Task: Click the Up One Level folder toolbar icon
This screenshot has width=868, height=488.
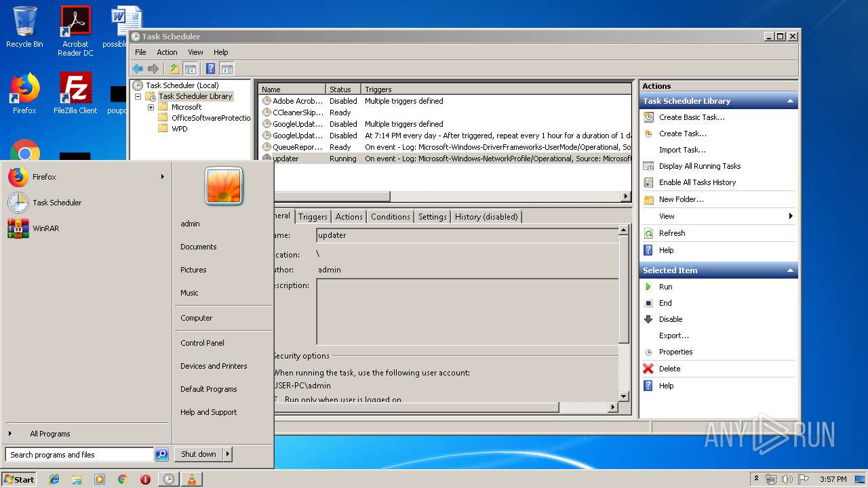Action: pos(174,68)
